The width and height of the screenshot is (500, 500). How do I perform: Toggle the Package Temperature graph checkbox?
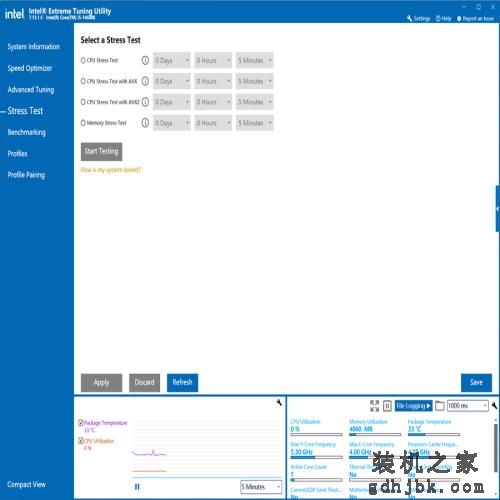[x=81, y=423]
